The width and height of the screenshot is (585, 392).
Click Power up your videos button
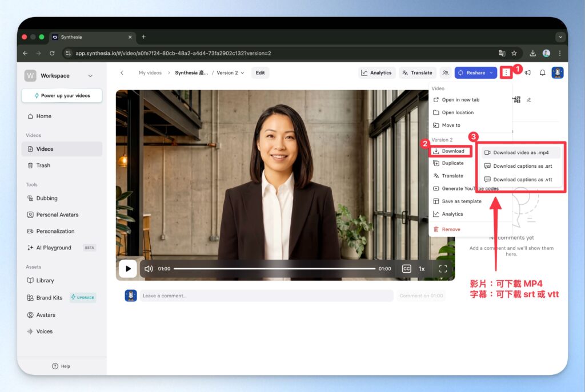62,96
